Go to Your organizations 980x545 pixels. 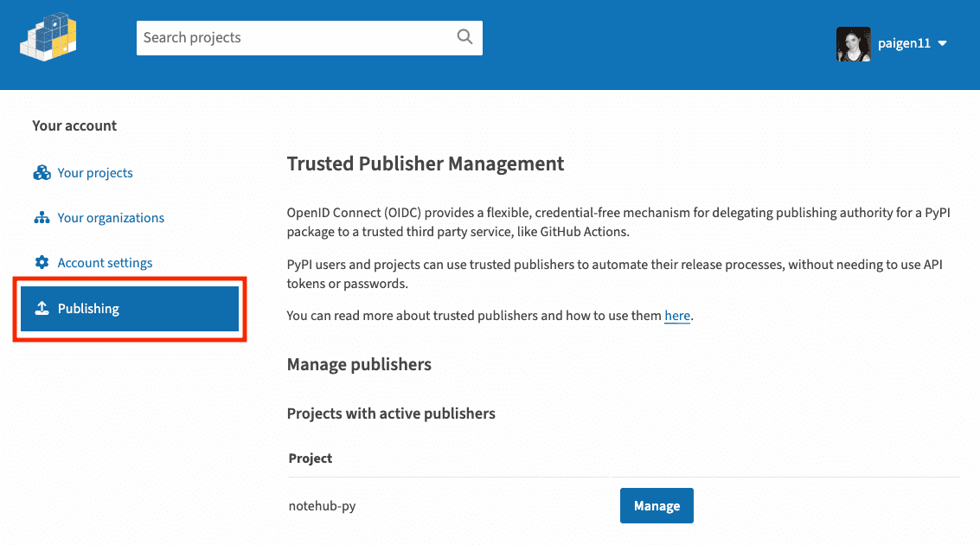[x=111, y=217]
